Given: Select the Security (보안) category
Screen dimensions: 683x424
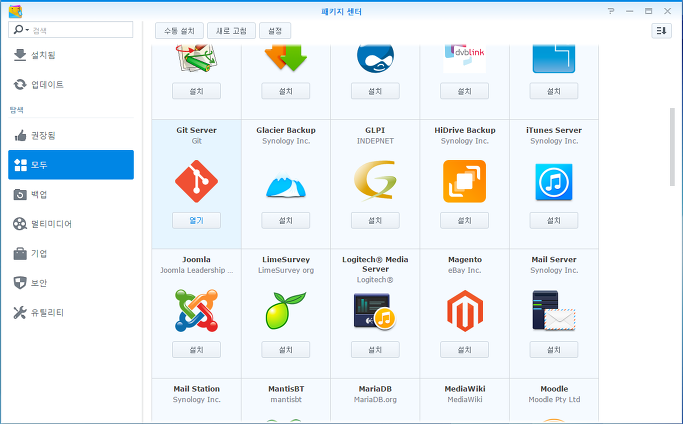Looking at the screenshot, I should (x=71, y=283).
